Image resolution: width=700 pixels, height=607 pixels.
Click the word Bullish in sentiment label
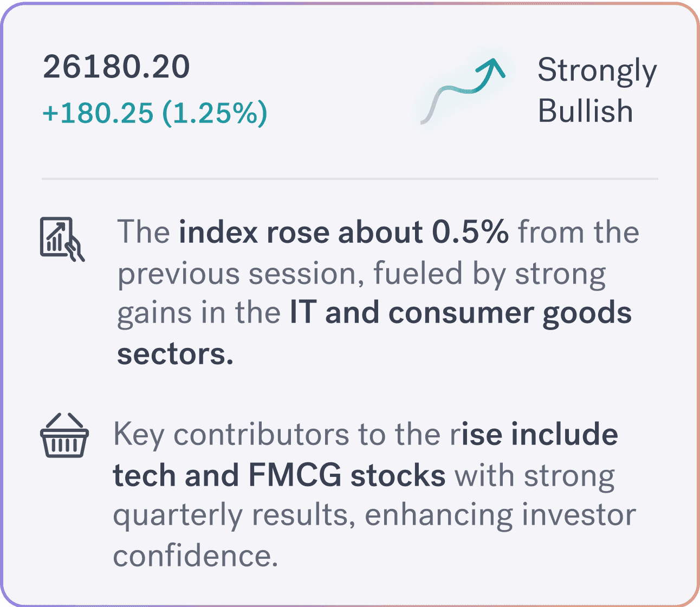pos(585,111)
